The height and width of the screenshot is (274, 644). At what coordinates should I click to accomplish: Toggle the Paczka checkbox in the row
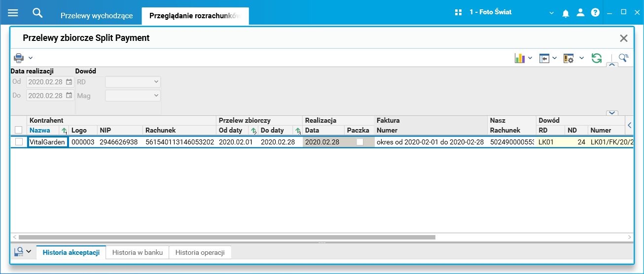360,142
